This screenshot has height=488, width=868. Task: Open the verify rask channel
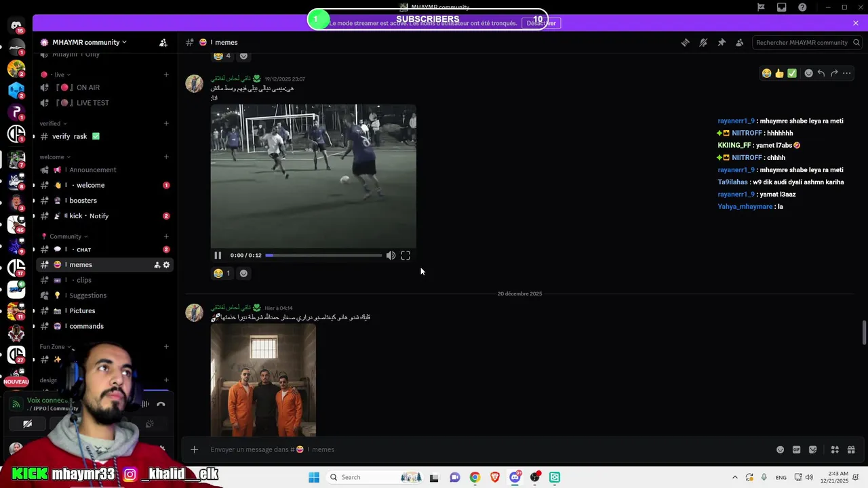(104, 136)
